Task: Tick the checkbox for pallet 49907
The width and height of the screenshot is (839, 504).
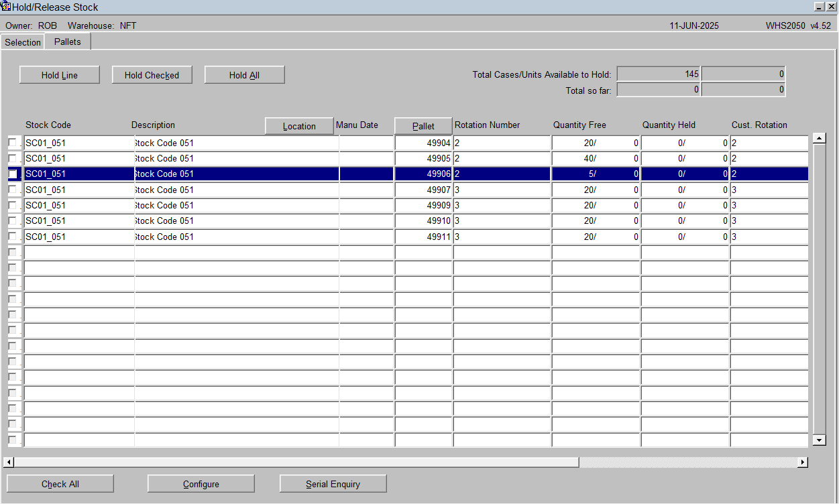Action: click(13, 190)
